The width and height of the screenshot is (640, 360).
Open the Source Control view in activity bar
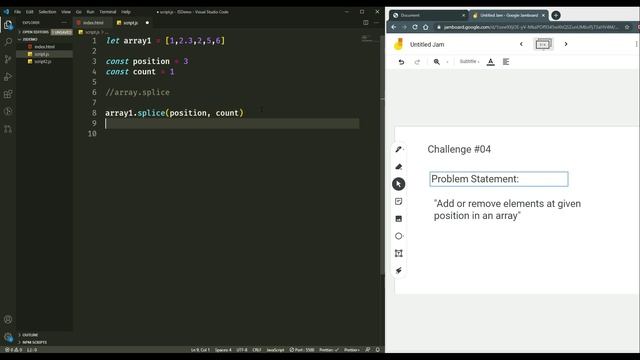(8, 59)
